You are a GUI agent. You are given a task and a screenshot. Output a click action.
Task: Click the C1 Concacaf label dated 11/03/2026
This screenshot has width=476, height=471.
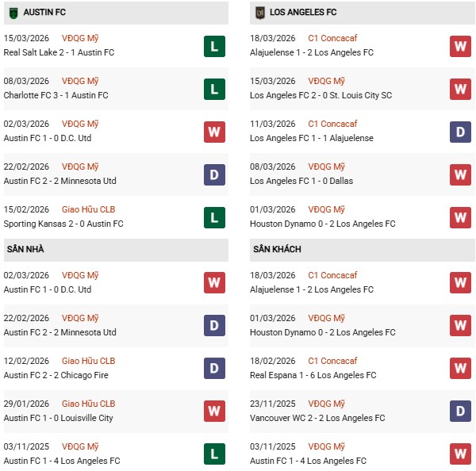(333, 124)
